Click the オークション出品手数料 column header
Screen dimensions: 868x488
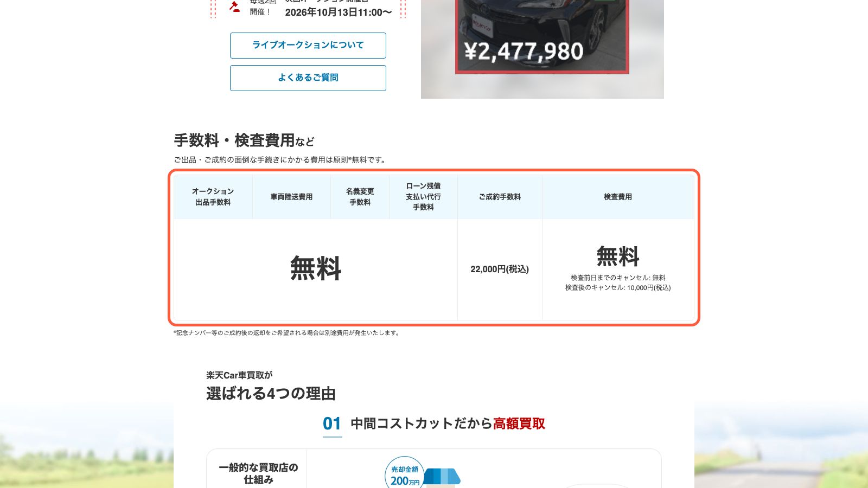click(213, 197)
